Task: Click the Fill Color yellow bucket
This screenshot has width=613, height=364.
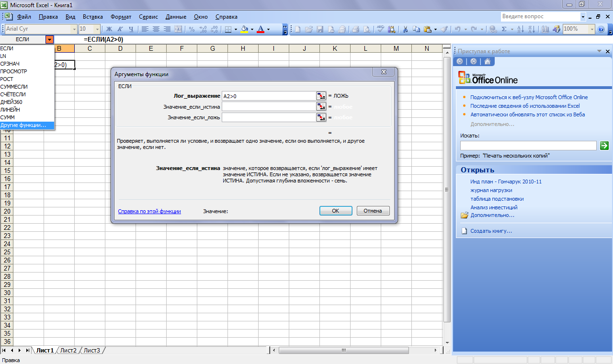Action: [244, 29]
